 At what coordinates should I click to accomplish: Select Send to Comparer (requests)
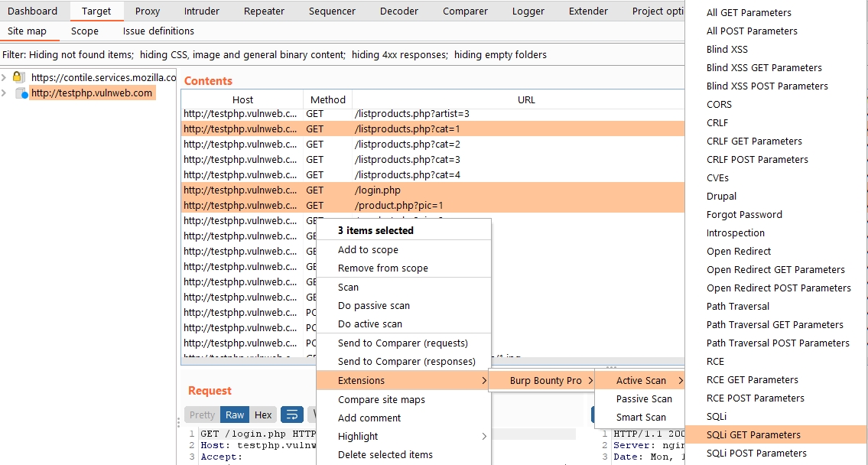point(402,343)
